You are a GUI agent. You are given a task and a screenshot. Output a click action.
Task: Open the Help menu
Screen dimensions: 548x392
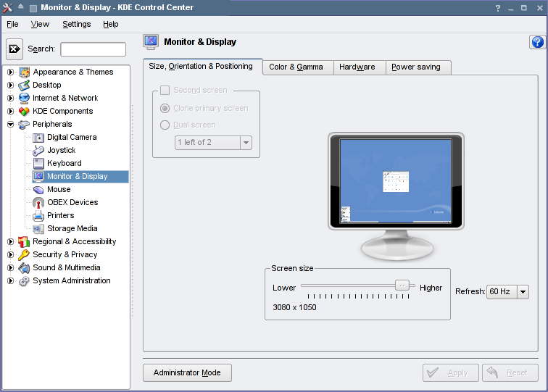pyautogui.click(x=110, y=24)
